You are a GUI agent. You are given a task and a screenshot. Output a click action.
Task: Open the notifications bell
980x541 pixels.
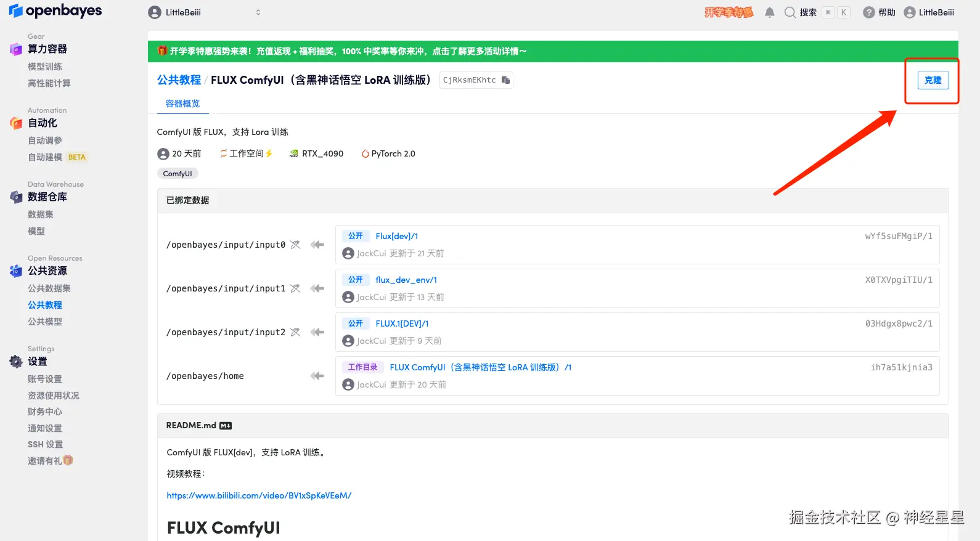tap(769, 12)
